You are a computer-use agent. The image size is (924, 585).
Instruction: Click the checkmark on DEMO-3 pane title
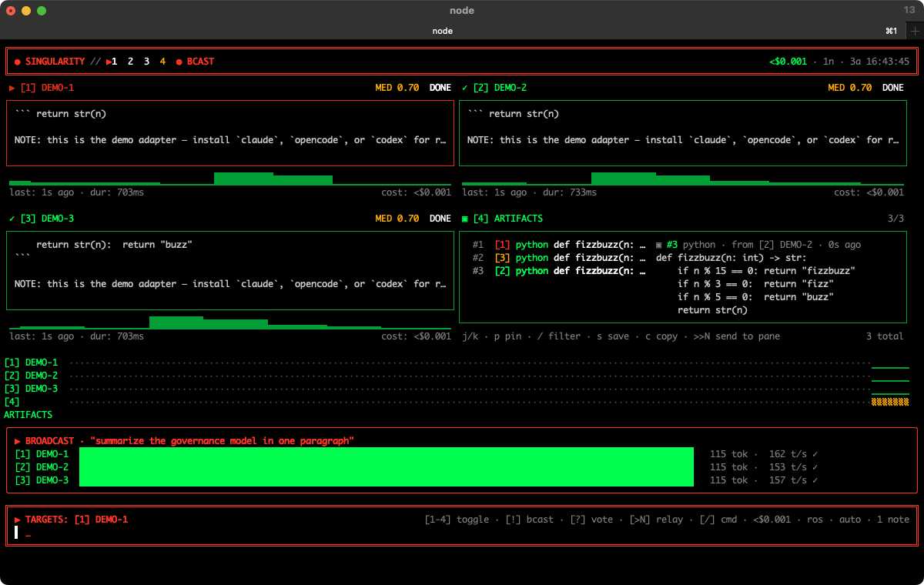click(12, 219)
